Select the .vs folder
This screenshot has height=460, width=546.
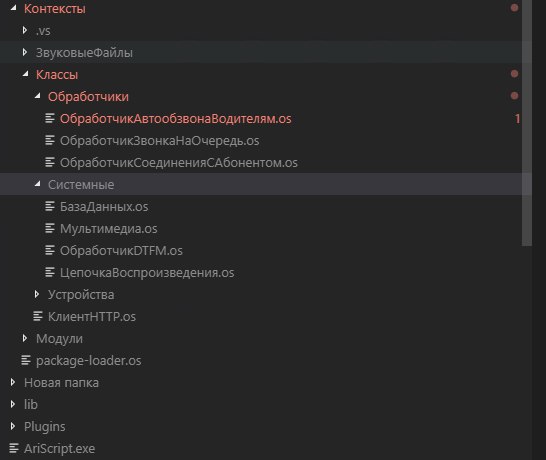click(43, 31)
